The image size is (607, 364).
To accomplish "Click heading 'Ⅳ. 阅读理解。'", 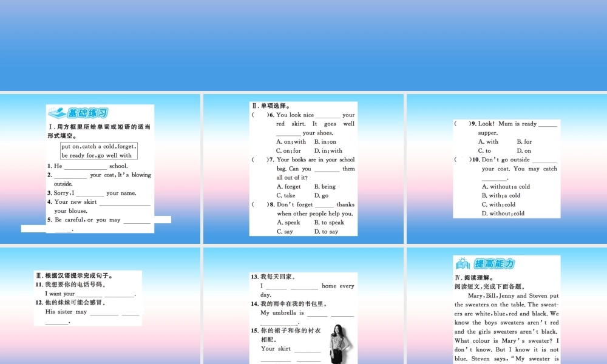I will pyautogui.click(x=474, y=278).
